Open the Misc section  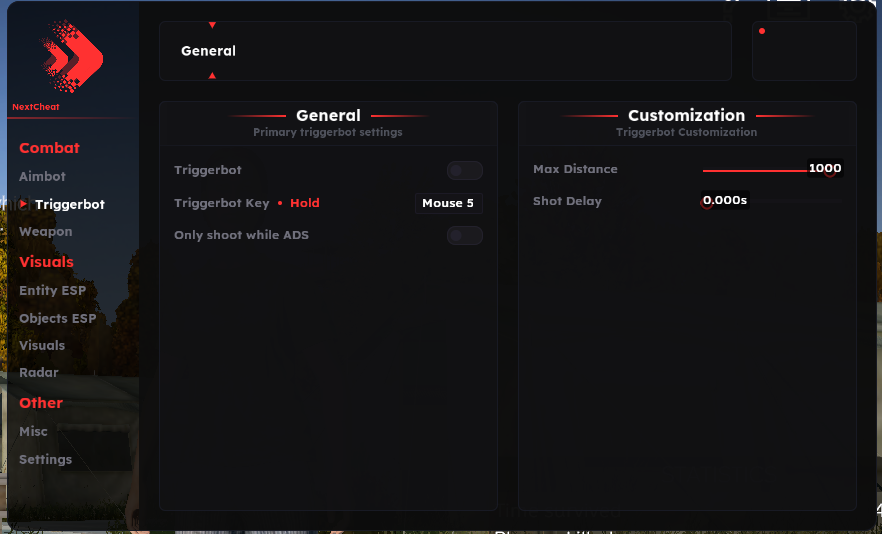coord(33,431)
